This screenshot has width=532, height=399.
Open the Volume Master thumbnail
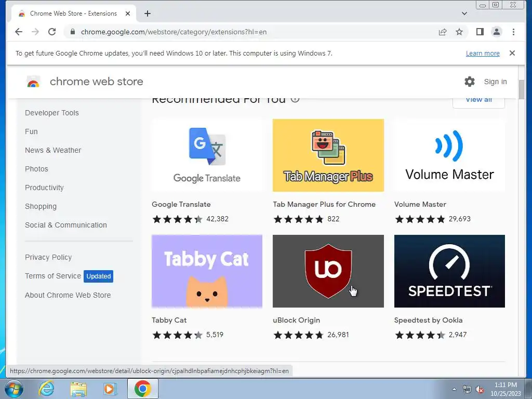[449, 155]
